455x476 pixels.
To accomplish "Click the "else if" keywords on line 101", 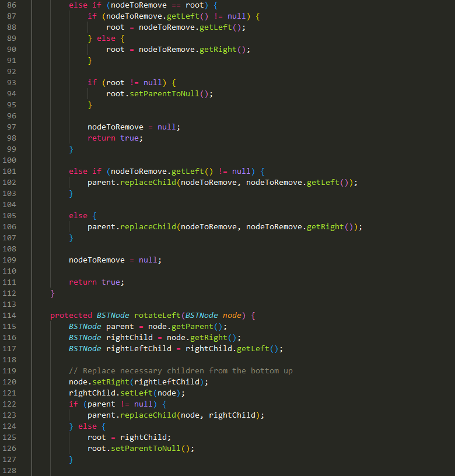I will 85,171.
